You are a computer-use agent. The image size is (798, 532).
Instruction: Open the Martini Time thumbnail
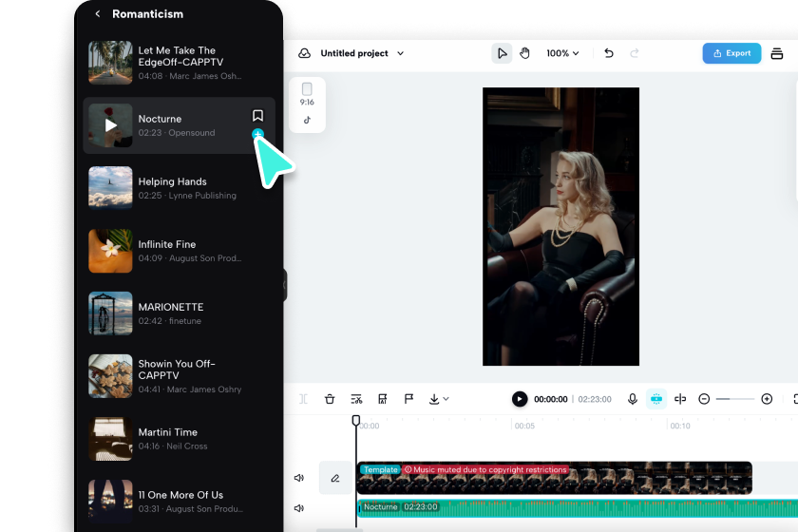pos(110,439)
